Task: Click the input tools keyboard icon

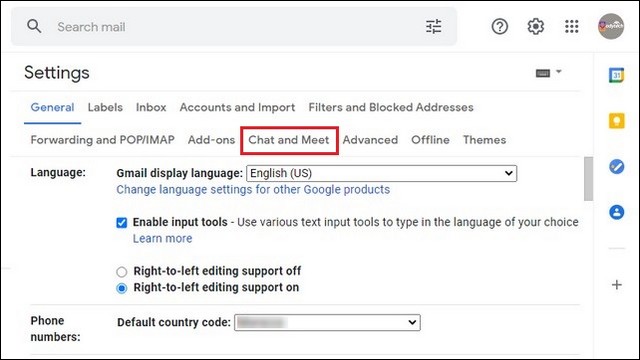Action: point(543,73)
